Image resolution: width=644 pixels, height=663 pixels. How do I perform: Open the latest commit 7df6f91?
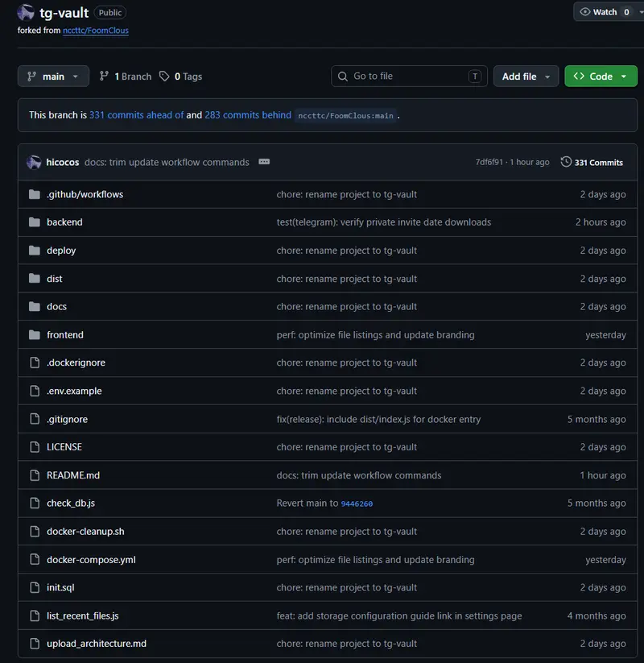point(489,163)
